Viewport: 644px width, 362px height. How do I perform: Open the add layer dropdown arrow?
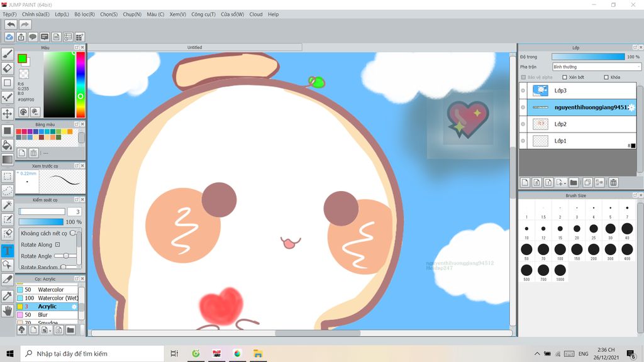pos(565,183)
